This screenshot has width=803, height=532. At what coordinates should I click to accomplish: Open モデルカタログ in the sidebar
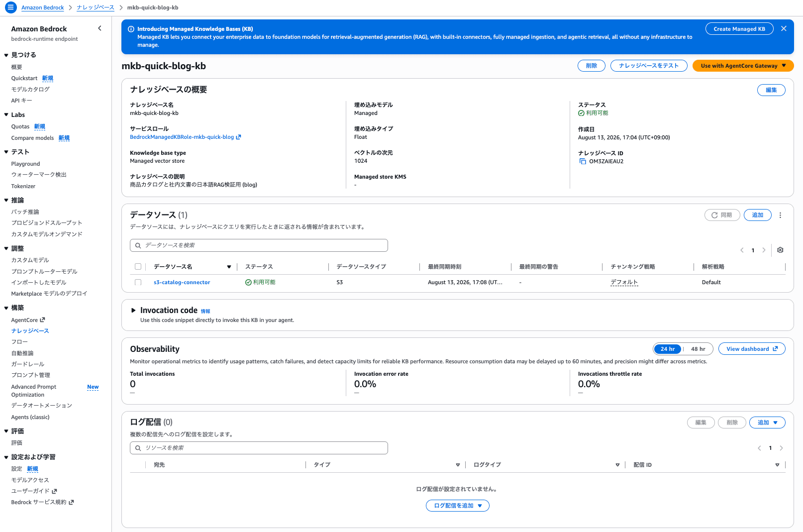(x=30, y=90)
